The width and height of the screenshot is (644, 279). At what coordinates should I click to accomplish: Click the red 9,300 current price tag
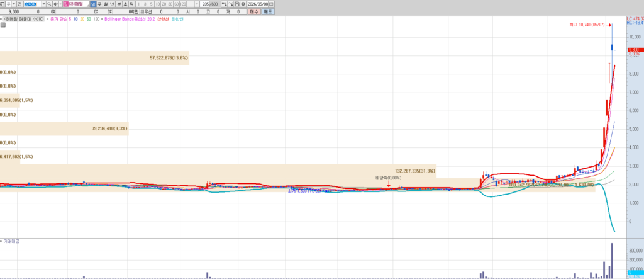click(x=636, y=50)
